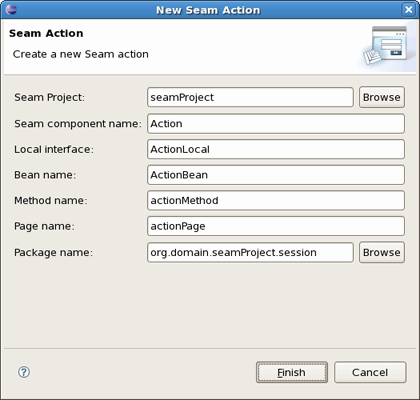Click the wizard banner image
The image size is (420, 400).
(387, 46)
